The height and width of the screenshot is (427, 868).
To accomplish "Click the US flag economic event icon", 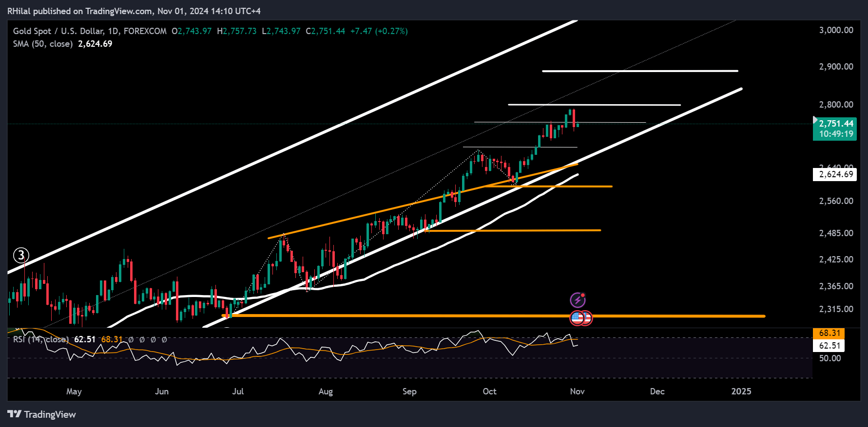I will click(578, 318).
